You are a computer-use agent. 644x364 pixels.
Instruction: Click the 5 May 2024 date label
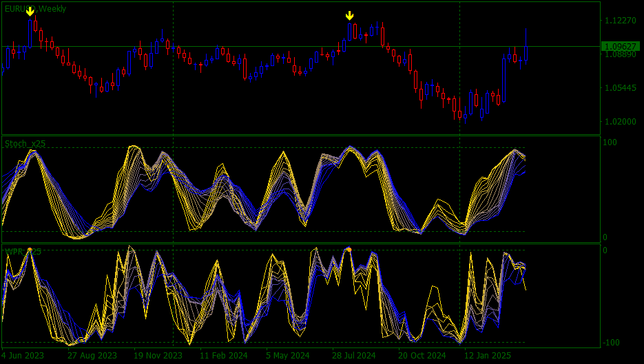(287, 355)
